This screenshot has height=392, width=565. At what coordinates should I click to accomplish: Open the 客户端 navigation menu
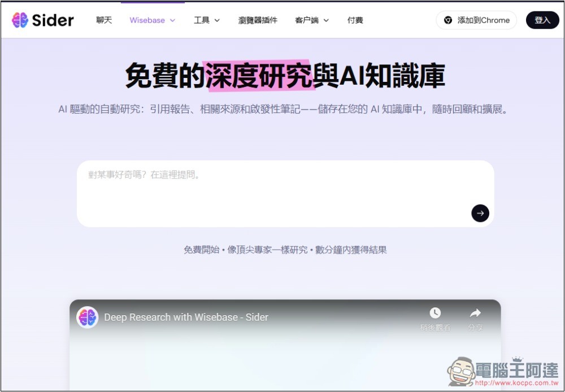coord(307,20)
